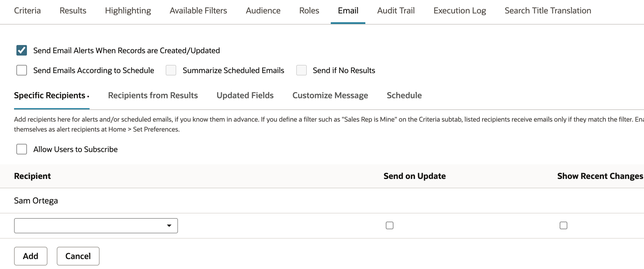The image size is (644, 269).
Task: Go to Available Filters tab
Action: click(198, 11)
